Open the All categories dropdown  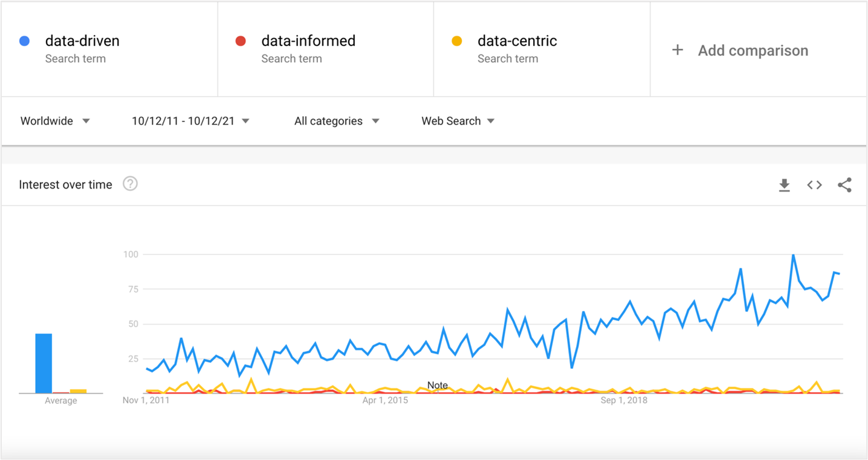point(337,121)
